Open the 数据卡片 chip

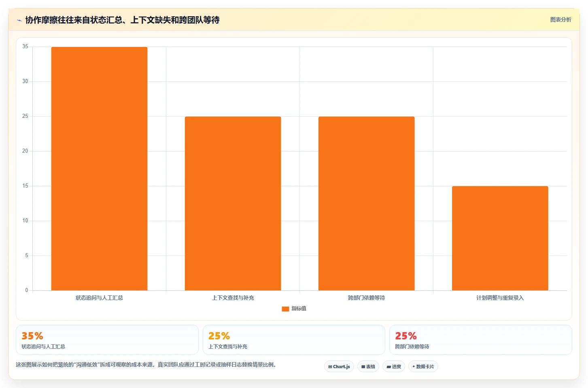point(423,367)
